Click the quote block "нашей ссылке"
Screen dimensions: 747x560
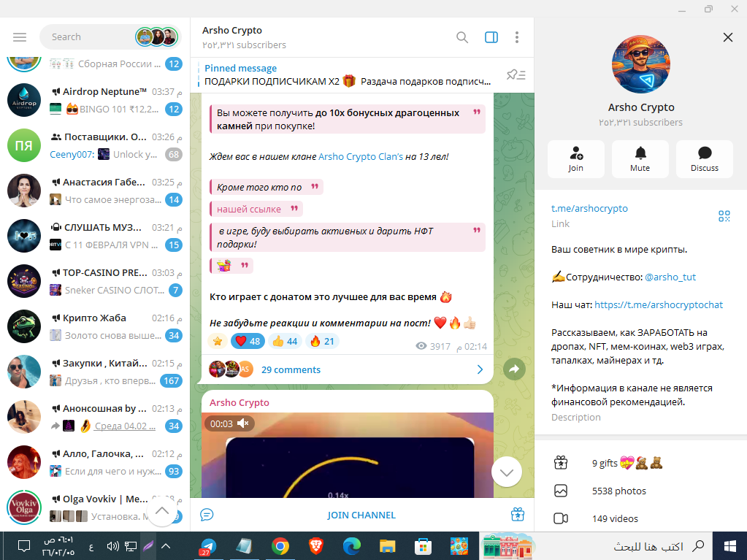[256, 209]
